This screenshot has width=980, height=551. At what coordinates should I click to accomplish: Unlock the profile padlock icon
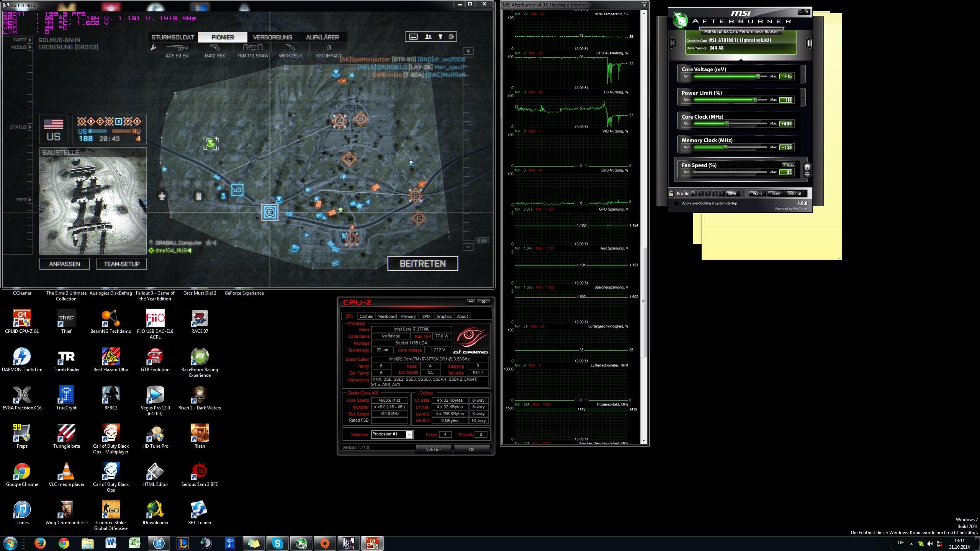click(x=671, y=193)
